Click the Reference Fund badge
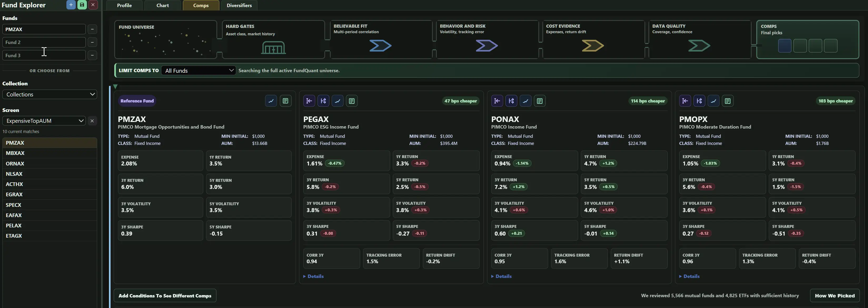 point(137,101)
